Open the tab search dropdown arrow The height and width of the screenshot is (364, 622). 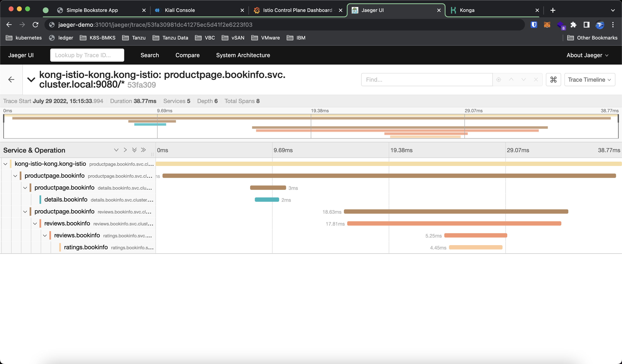(613, 10)
